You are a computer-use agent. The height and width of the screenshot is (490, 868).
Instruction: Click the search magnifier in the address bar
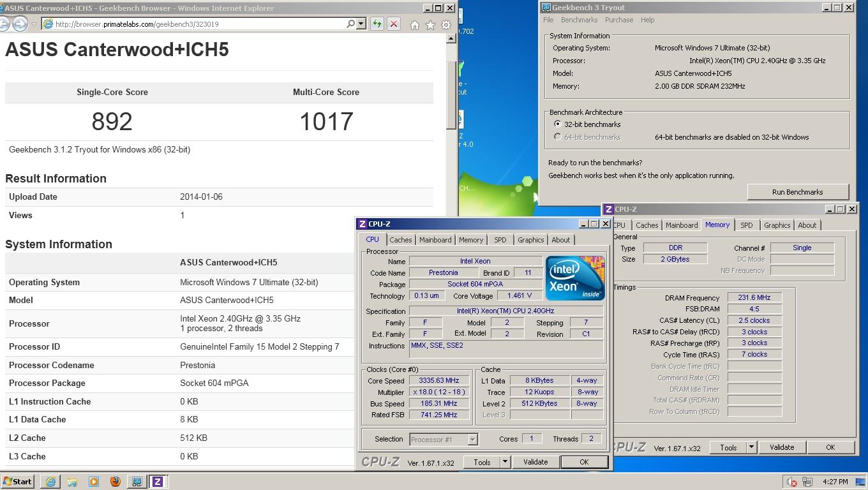click(350, 24)
